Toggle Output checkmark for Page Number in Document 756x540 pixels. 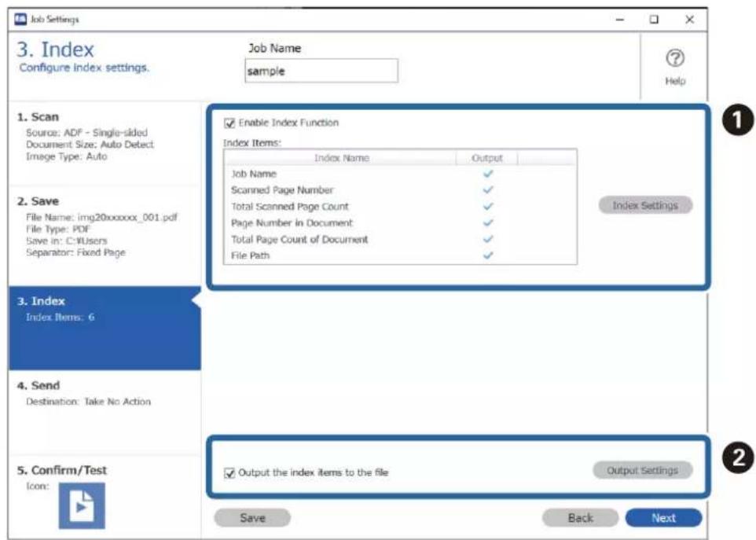pyautogui.click(x=487, y=222)
